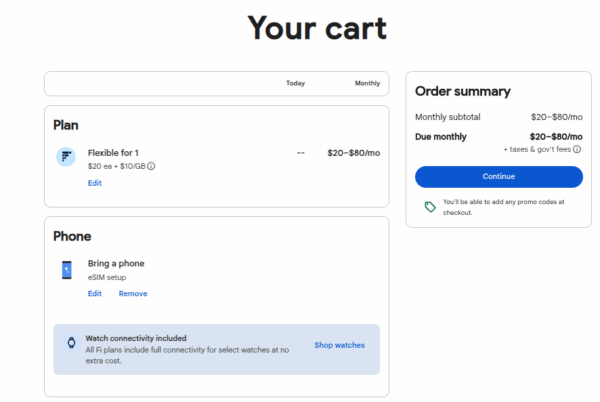Click the Today column header

295,83
